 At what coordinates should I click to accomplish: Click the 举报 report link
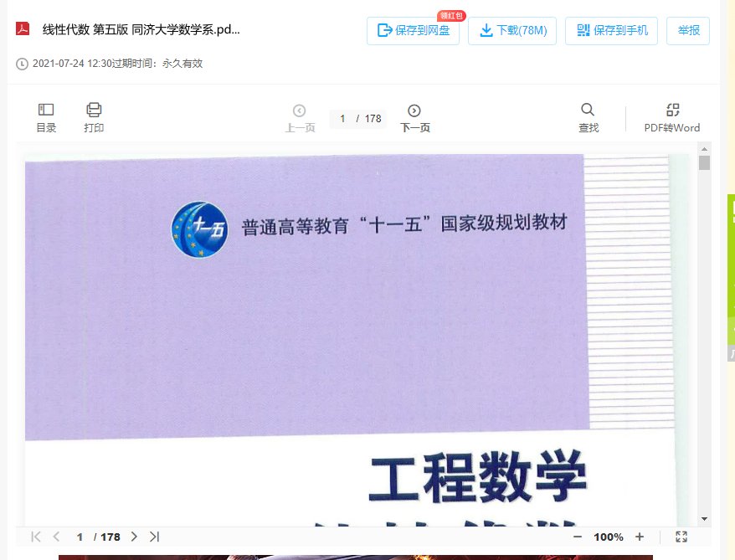[x=687, y=31]
